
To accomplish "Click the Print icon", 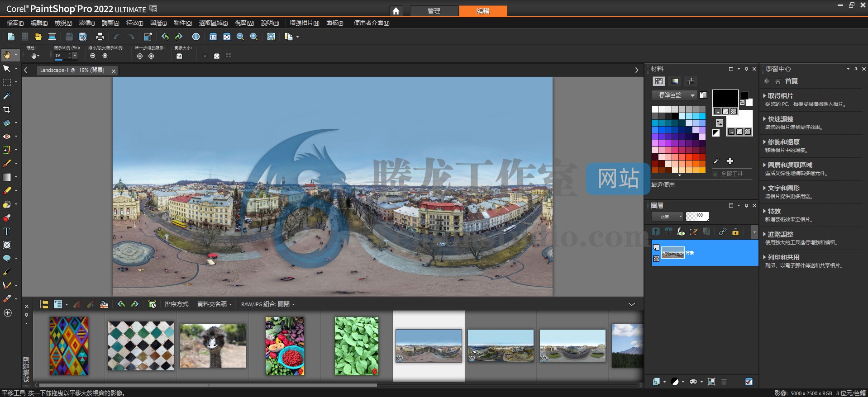I will [x=100, y=37].
